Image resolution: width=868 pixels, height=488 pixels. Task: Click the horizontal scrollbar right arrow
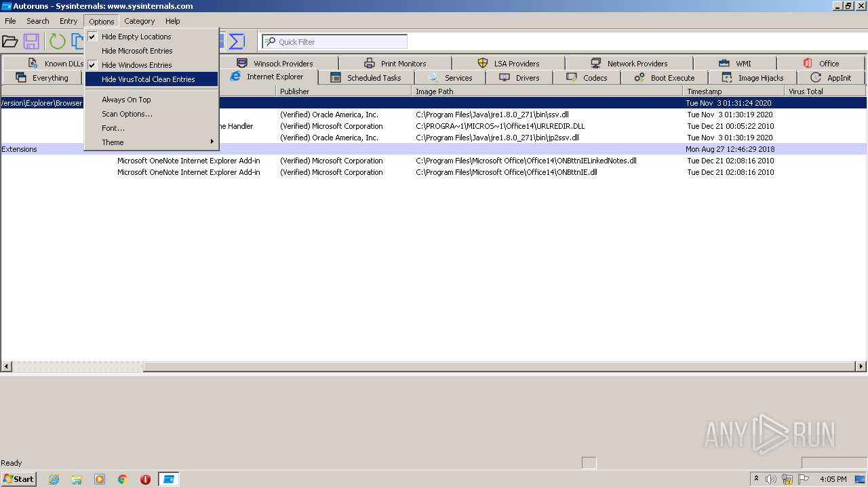click(861, 367)
